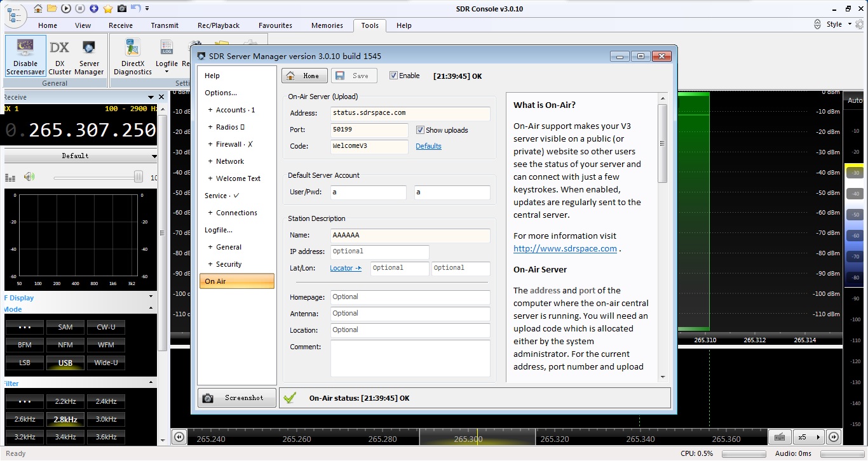Select the CW-U mode button
The image size is (868, 461).
106,327
